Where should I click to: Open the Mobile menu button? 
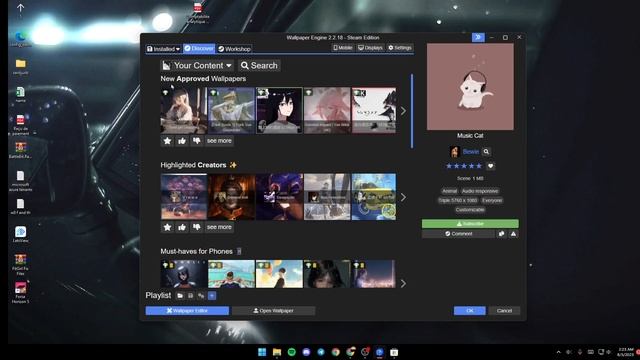(342, 48)
